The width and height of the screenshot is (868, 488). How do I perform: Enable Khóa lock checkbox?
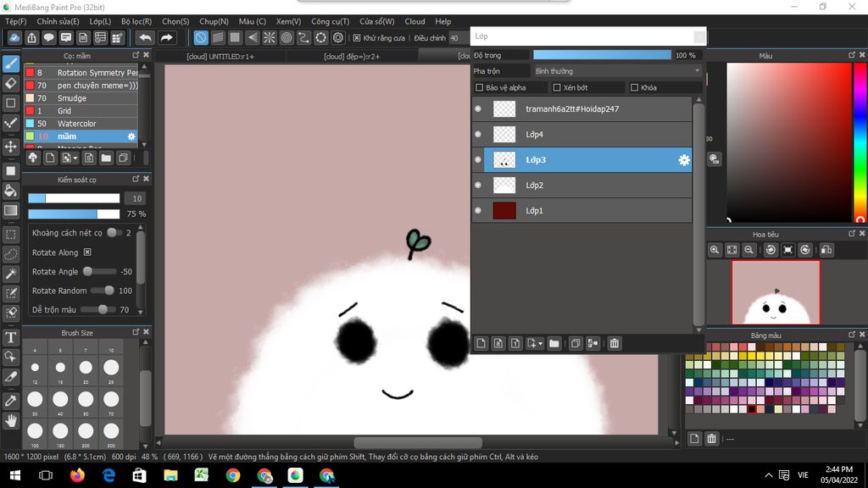pos(634,87)
